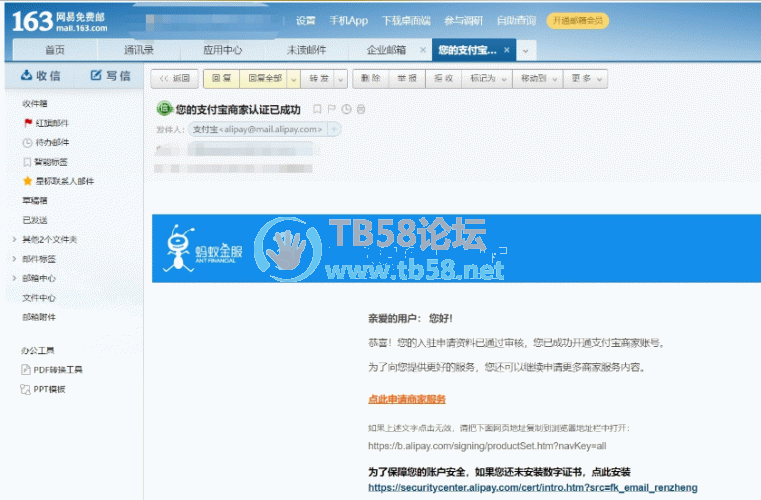Click the 写信 compose pencil icon
Viewport: 761px width, 500px height.
pyautogui.click(x=96, y=75)
